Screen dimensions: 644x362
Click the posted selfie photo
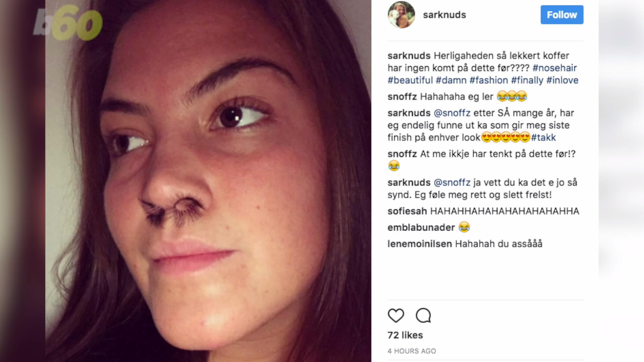click(208, 181)
